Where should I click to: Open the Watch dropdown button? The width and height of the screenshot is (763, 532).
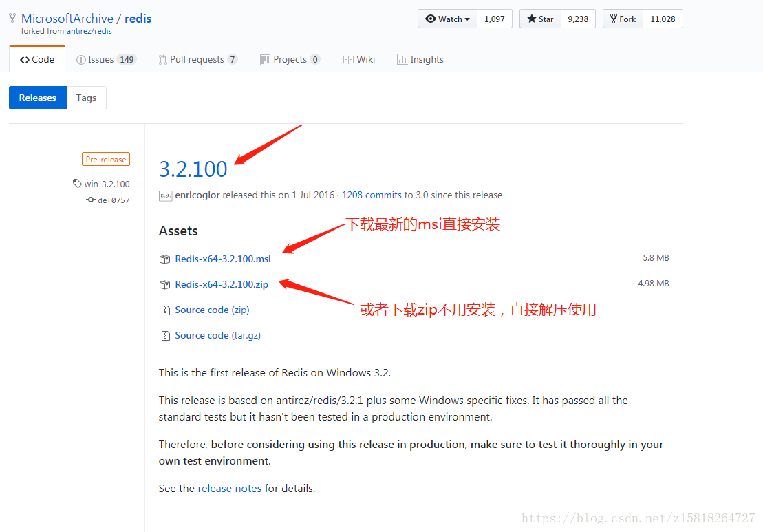click(x=447, y=19)
